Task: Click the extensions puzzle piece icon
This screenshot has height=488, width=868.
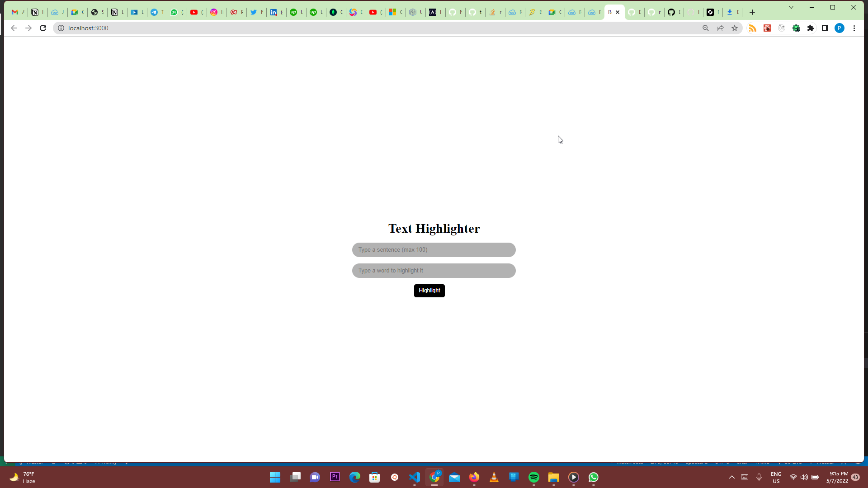Action: click(x=811, y=28)
